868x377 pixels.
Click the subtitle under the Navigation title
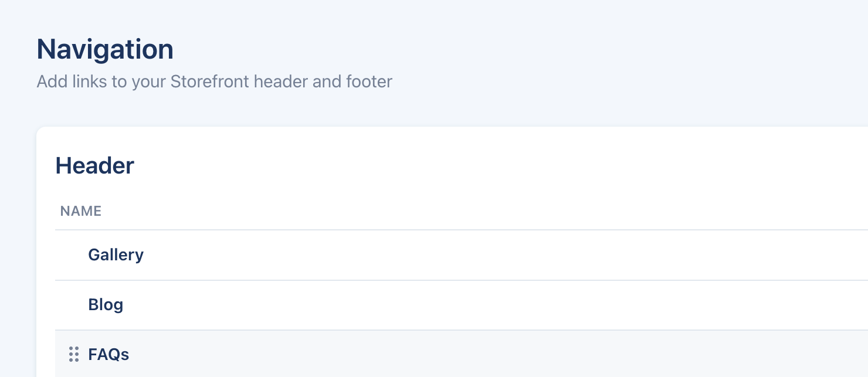pos(214,81)
